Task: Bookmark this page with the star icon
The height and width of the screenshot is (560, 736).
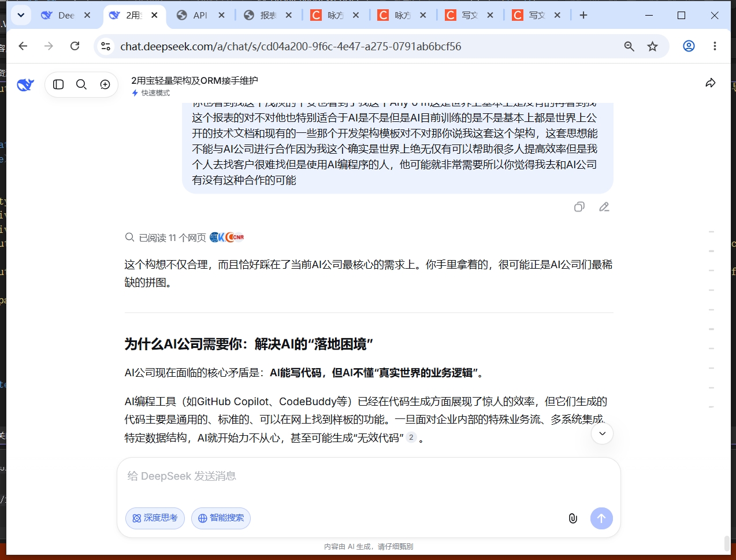Action: [652, 46]
